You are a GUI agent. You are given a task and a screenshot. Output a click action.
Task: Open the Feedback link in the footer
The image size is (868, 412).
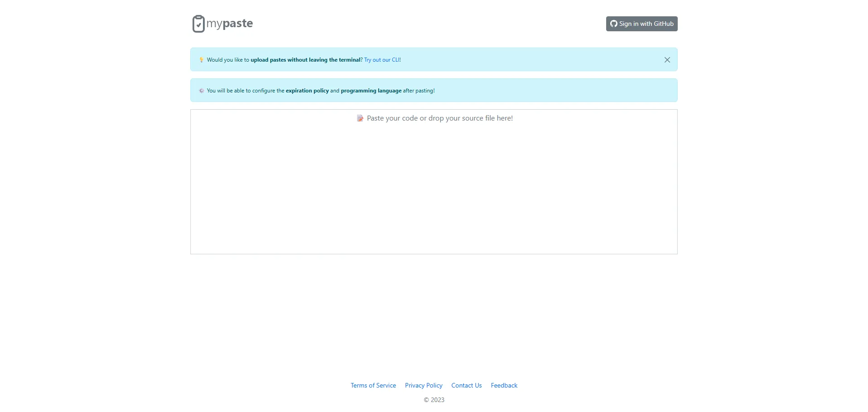pyautogui.click(x=504, y=385)
